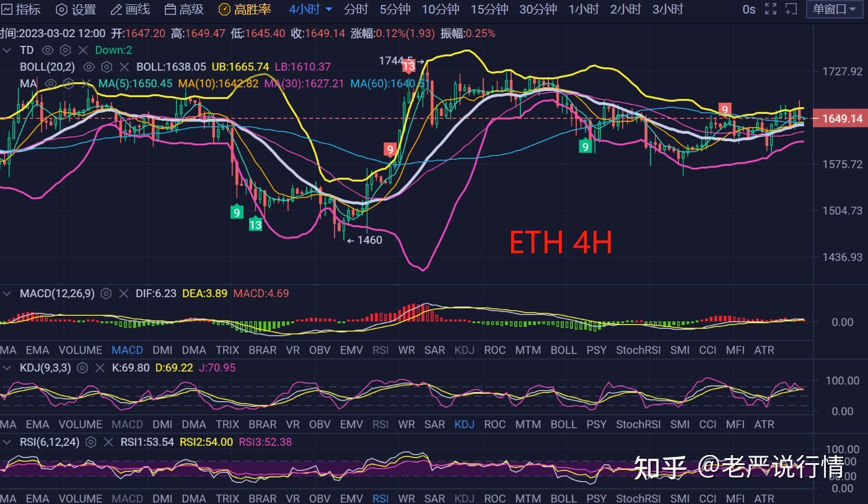This screenshot has width=868, height=504.
Task: Open the 高级 advanced tools
Action: [183, 9]
